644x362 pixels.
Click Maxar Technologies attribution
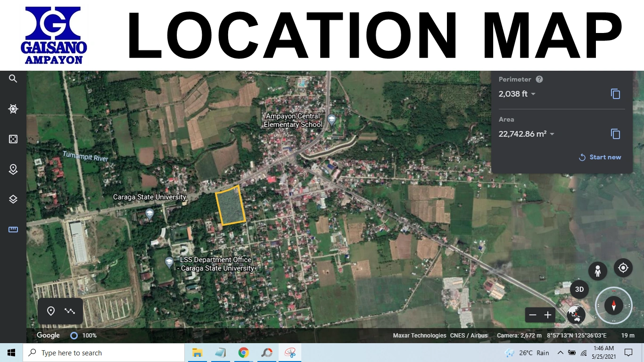click(420, 336)
